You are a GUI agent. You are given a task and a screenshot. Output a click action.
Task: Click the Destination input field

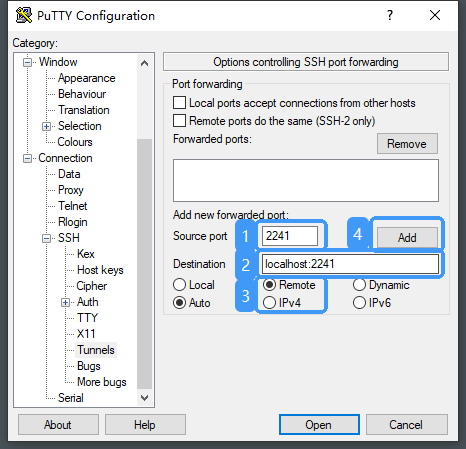click(350, 264)
